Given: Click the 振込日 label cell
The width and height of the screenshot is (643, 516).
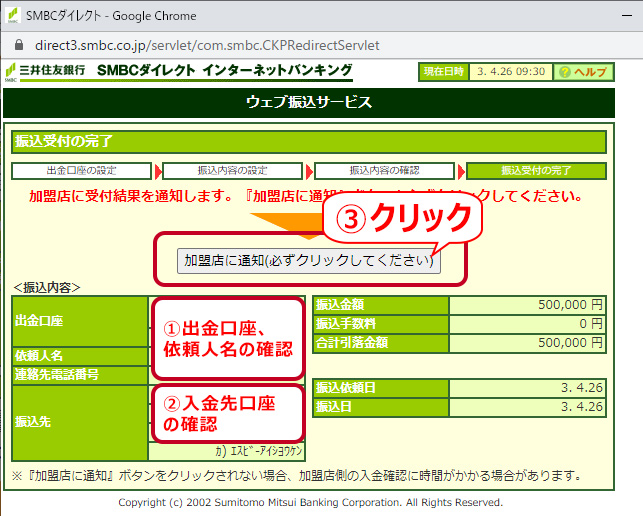Looking at the screenshot, I should click(x=381, y=407).
